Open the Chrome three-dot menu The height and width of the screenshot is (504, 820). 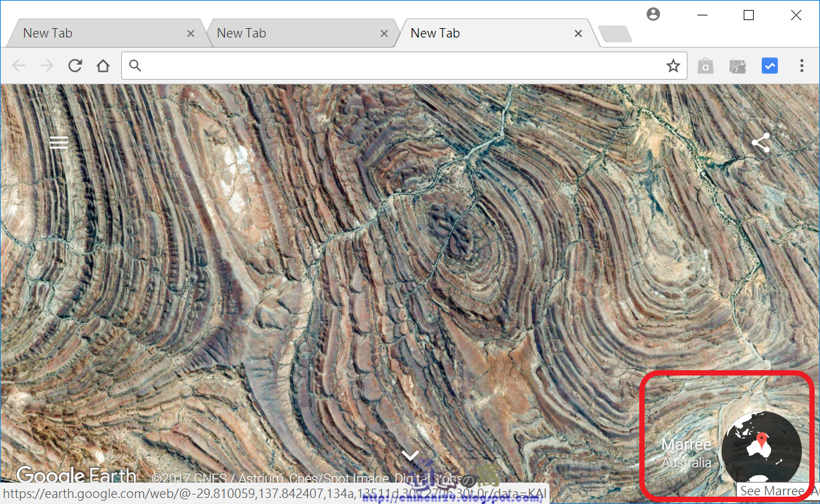tap(802, 66)
